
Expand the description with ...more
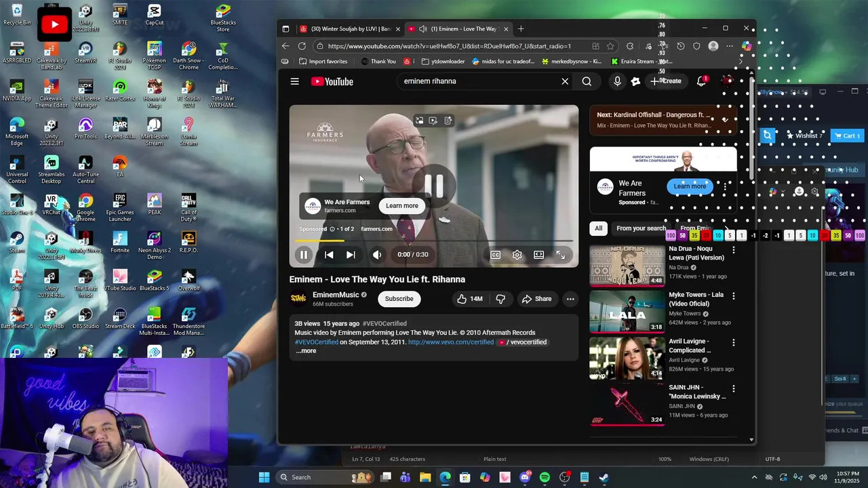click(x=306, y=351)
